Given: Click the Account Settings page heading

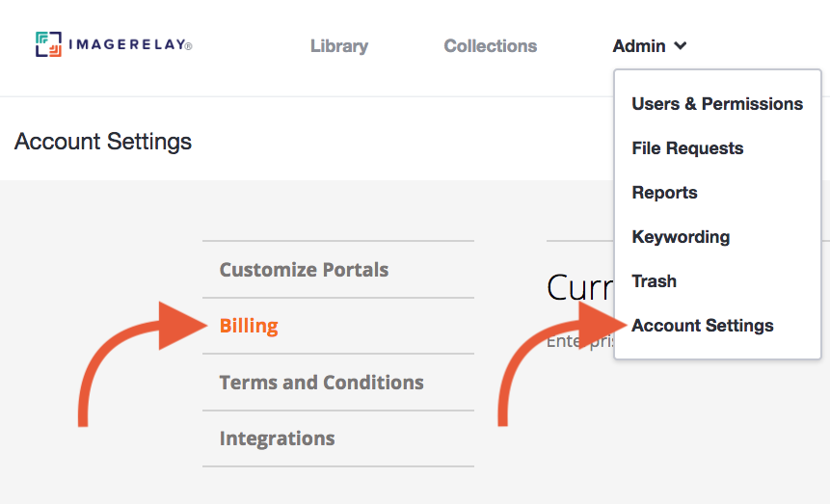Looking at the screenshot, I should 103,142.
